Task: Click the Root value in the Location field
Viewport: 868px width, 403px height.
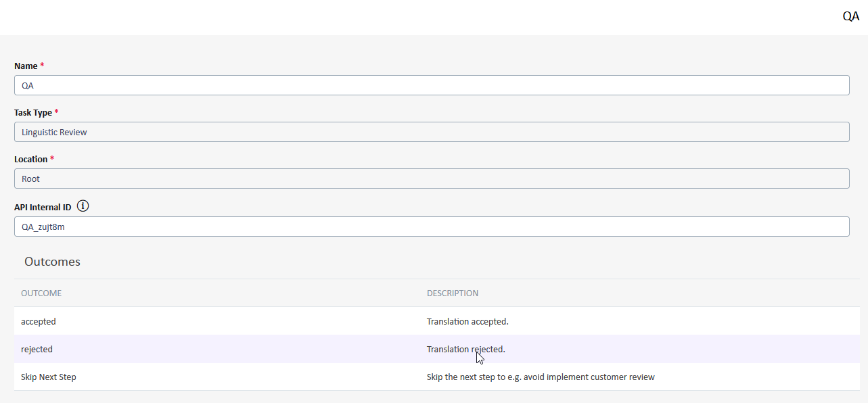Action: [x=30, y=179]
